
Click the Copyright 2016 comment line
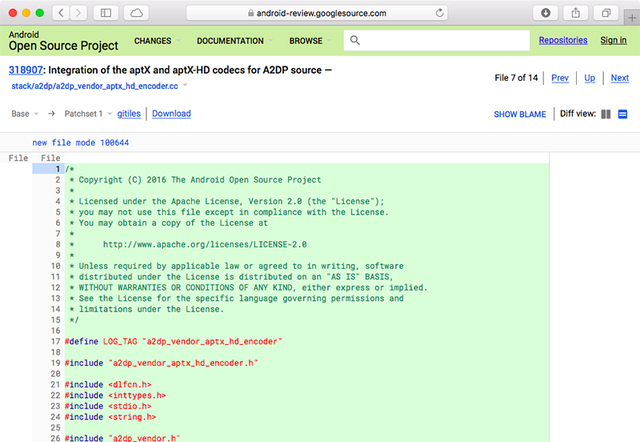195,180
